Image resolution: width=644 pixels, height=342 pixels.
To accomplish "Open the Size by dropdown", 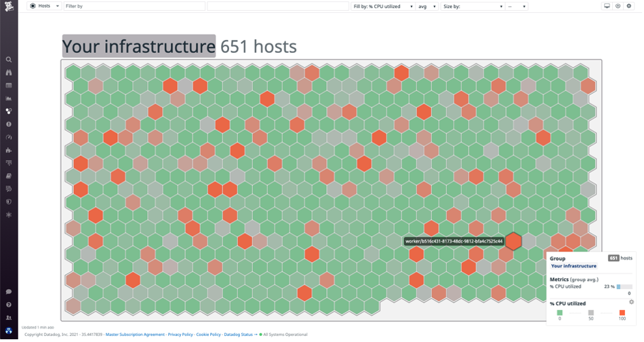I will pos(472,7).
